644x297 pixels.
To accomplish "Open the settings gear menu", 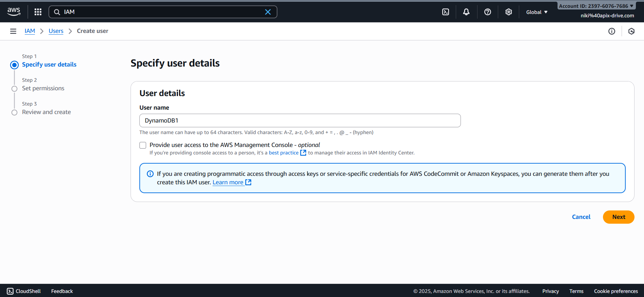I will (508, 12).
